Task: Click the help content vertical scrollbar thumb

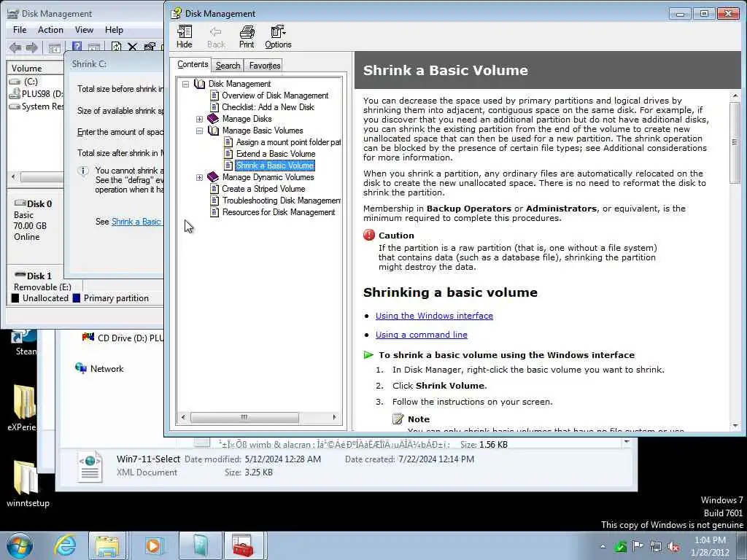Action: (735, 142)
